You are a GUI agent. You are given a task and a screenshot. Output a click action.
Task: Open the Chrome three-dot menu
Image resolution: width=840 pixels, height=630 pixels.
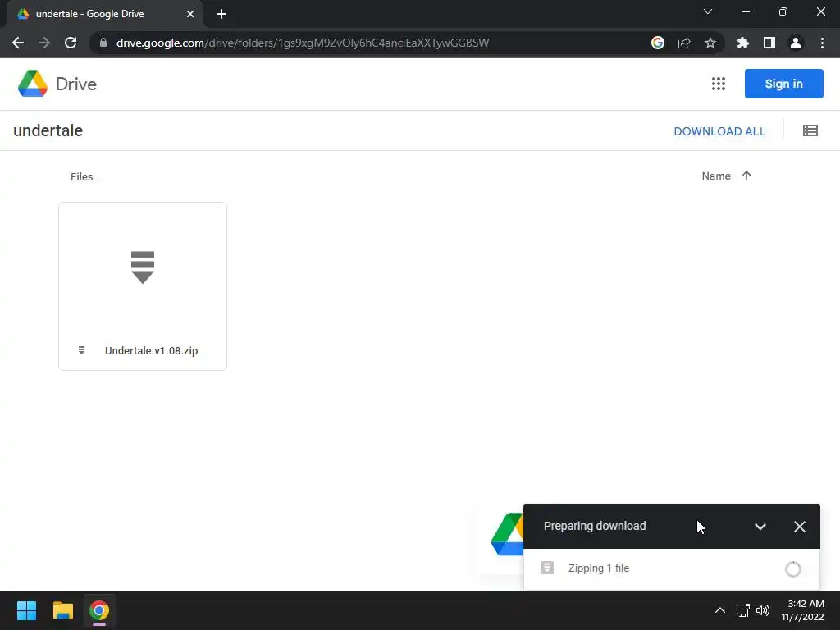tap(822, 43)
